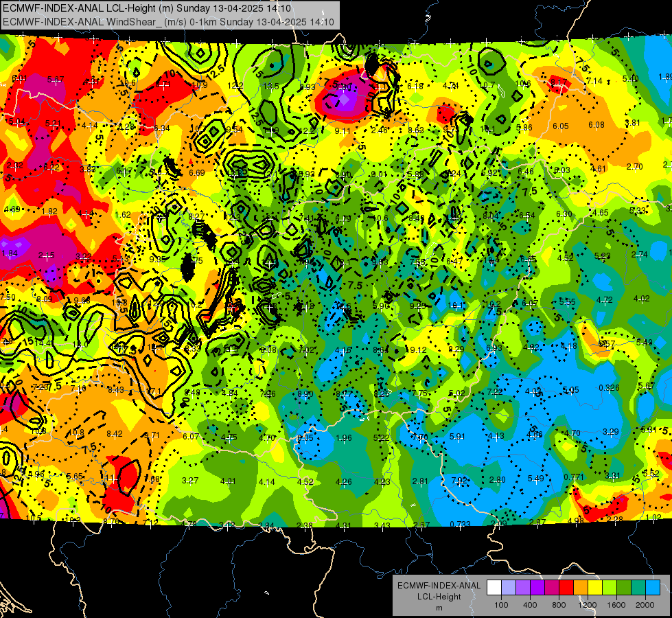Click the grid value '1.62'
Viewport: 672px width, 618px height.
[123, 214]
